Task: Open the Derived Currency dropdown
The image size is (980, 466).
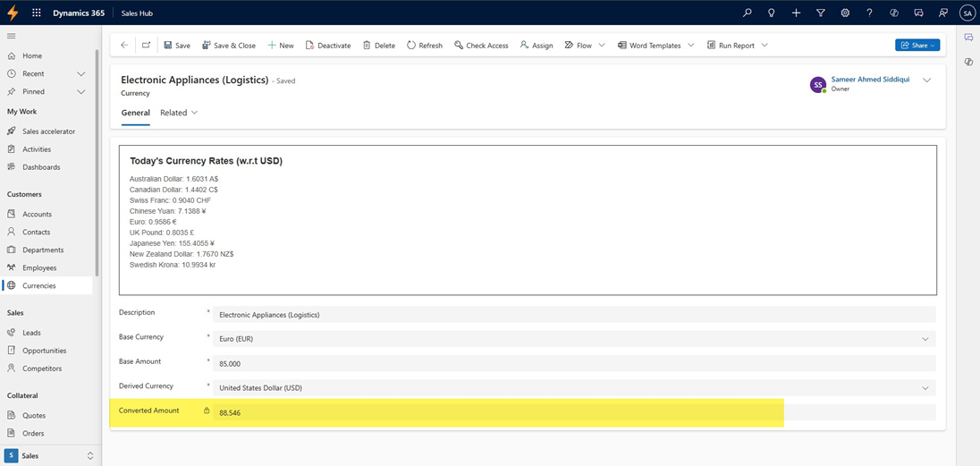Action: [574, 388]
